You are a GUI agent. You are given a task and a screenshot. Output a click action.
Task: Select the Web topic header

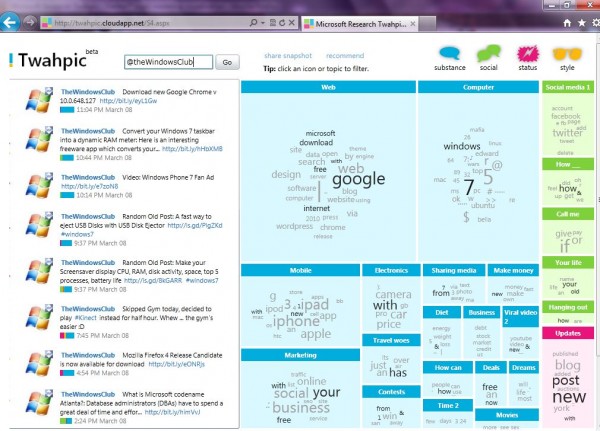[328, 87]
